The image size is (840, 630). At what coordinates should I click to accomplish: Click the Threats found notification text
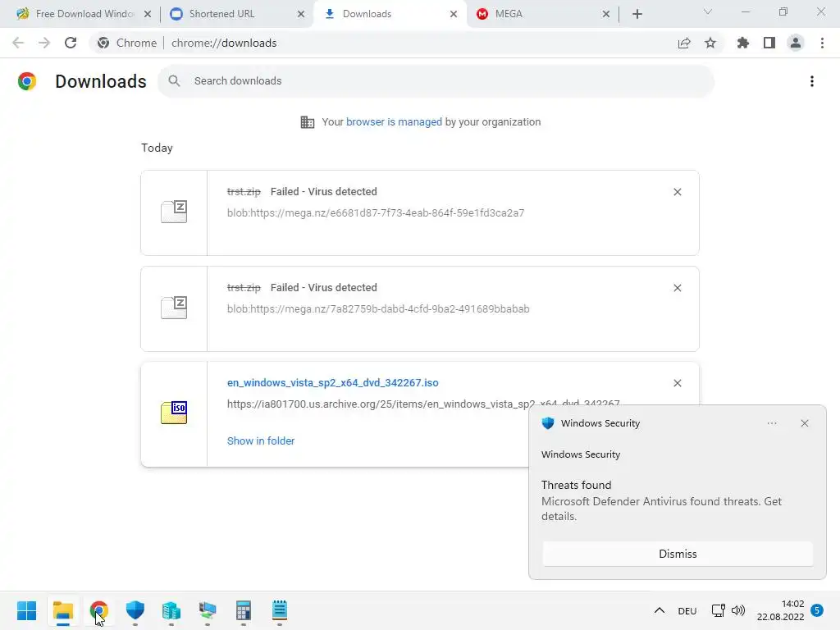click(x=577, y=485)
